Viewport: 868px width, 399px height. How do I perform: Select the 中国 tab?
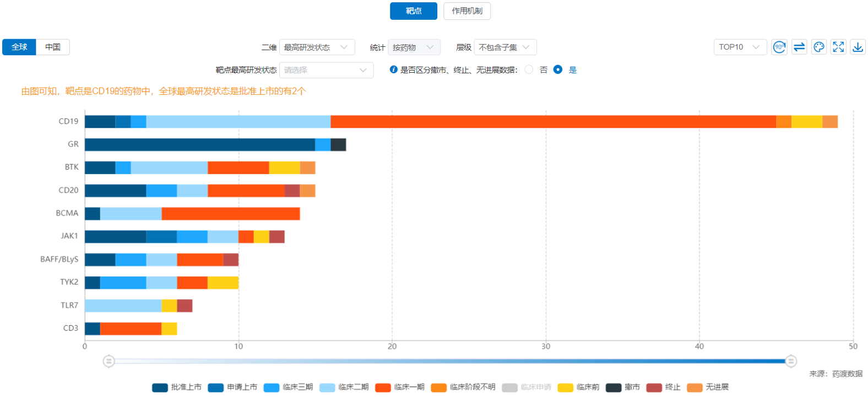tap(53, 47)
